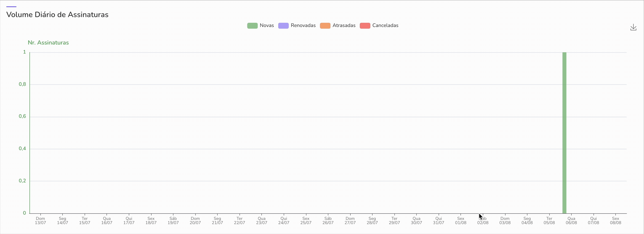Click the Nr. Assinaturas axis title
Screen dimensions: 644x234
pyautogui.click(x=48, y=43)
